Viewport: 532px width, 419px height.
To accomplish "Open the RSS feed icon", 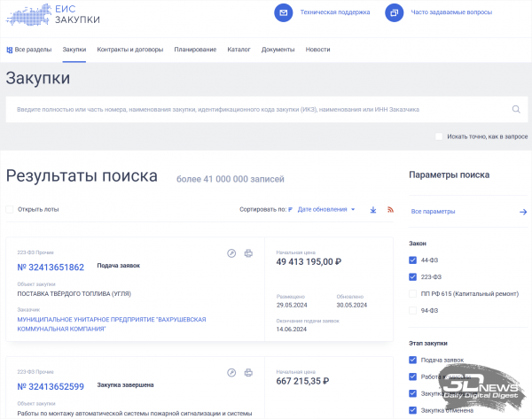I will tap(390, 210).
